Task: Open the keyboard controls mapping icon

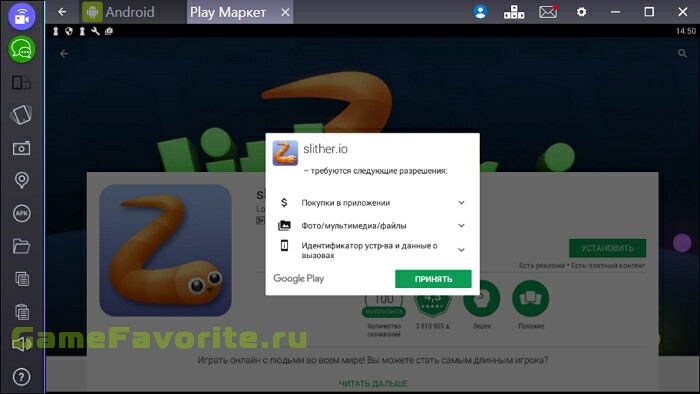Action: pyautogui.click(x=514, y=12)
